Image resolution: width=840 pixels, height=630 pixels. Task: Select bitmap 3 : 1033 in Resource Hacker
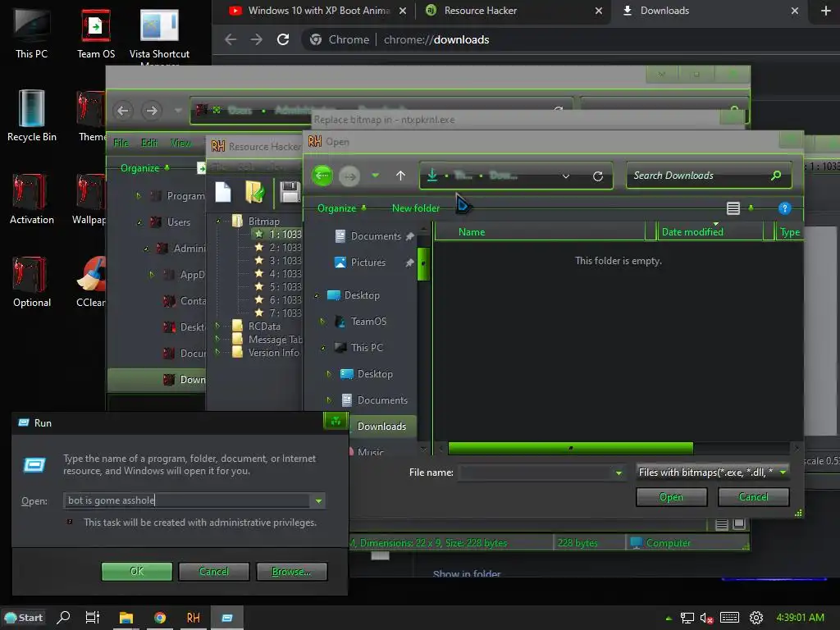point(278,260)
